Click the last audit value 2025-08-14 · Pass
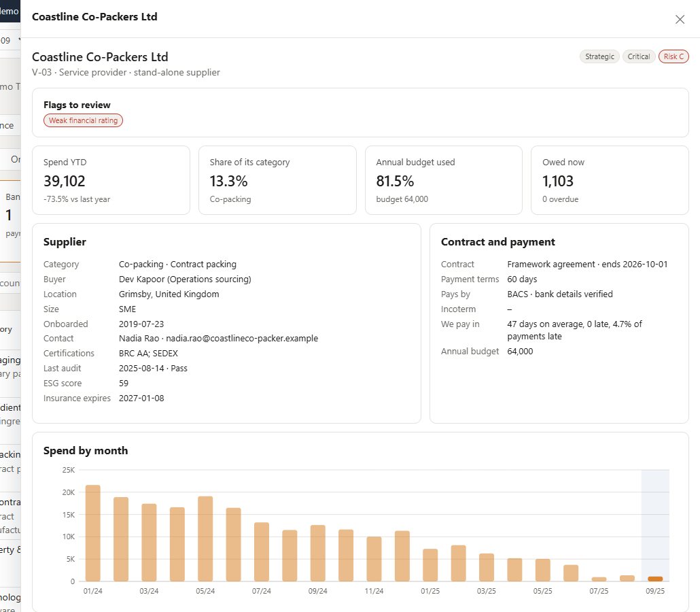Screen dimensions: 700x612 153,369
